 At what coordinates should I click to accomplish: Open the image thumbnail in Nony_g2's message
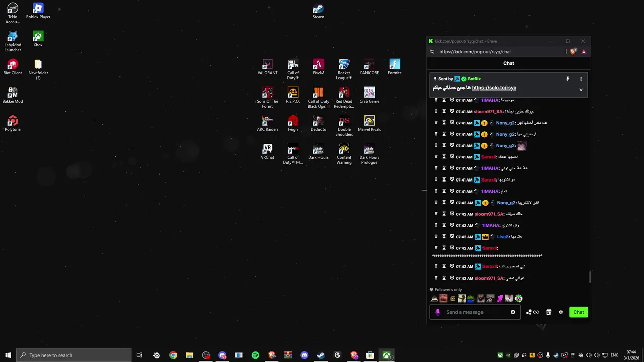point(522,146)
